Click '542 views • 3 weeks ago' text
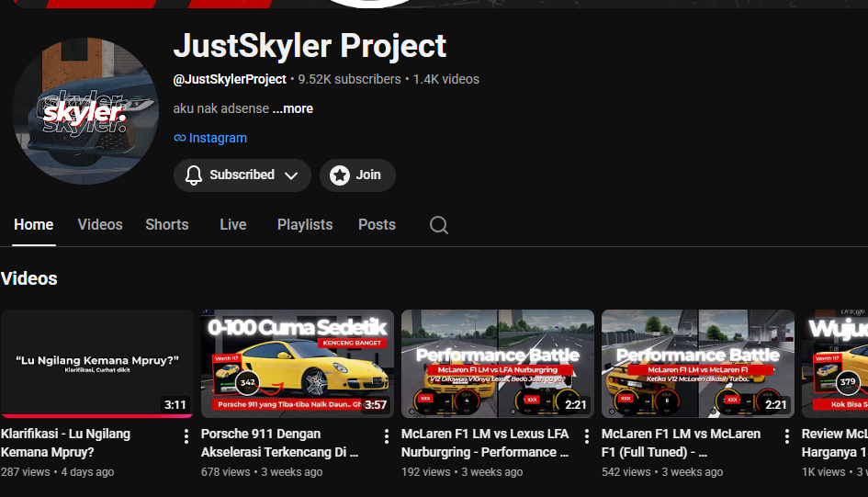868x497 pixels. tap(662, 472)
